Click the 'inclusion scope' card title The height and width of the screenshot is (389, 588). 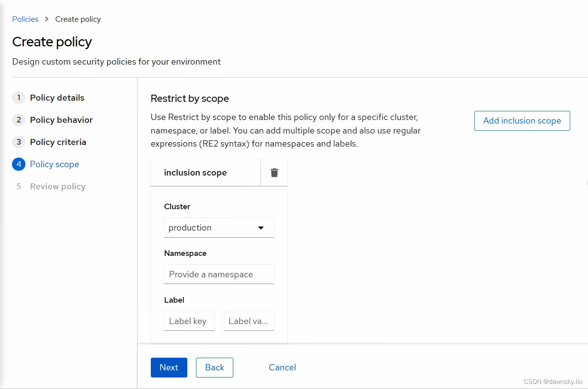click(195, 173)
